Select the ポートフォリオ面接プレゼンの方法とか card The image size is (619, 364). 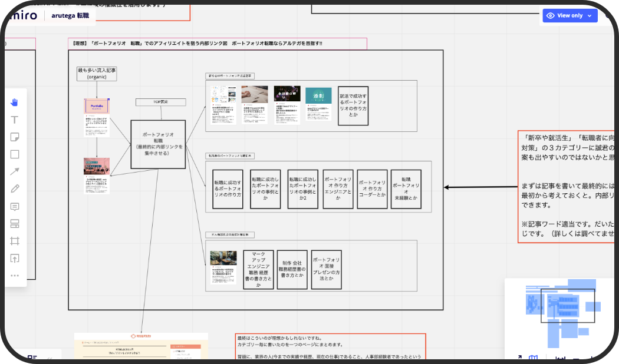click(x=327, y=269)
